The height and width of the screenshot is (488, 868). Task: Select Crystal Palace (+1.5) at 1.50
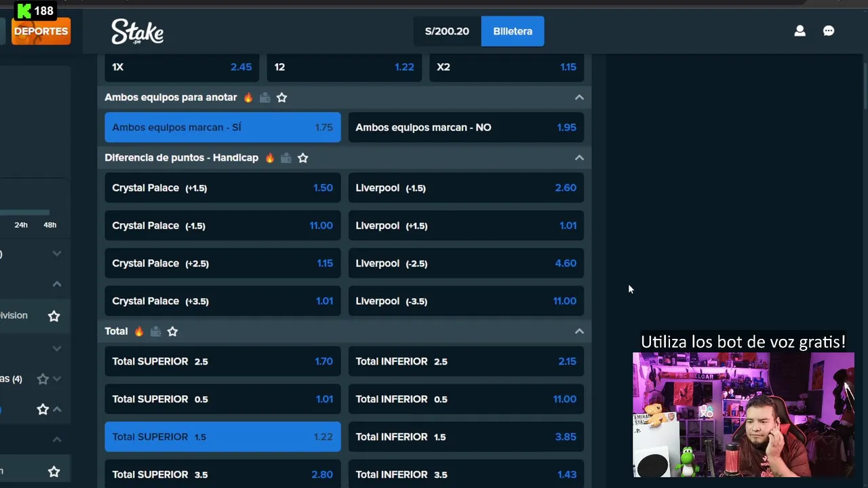[x=222, y=188]
